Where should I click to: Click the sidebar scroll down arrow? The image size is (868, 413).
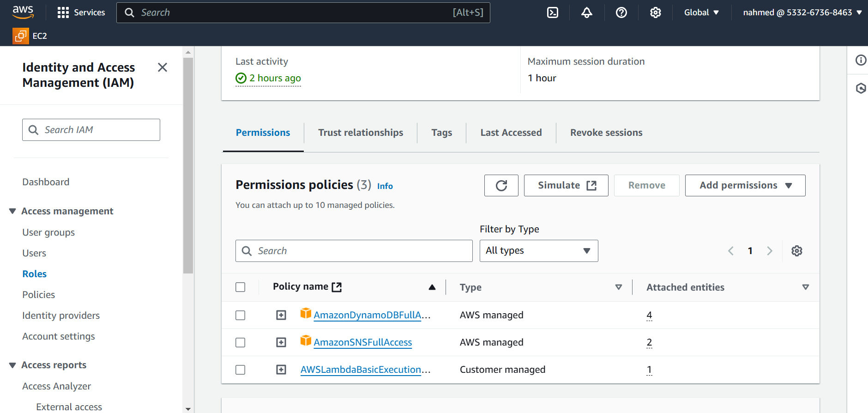(x=188, y=409)
